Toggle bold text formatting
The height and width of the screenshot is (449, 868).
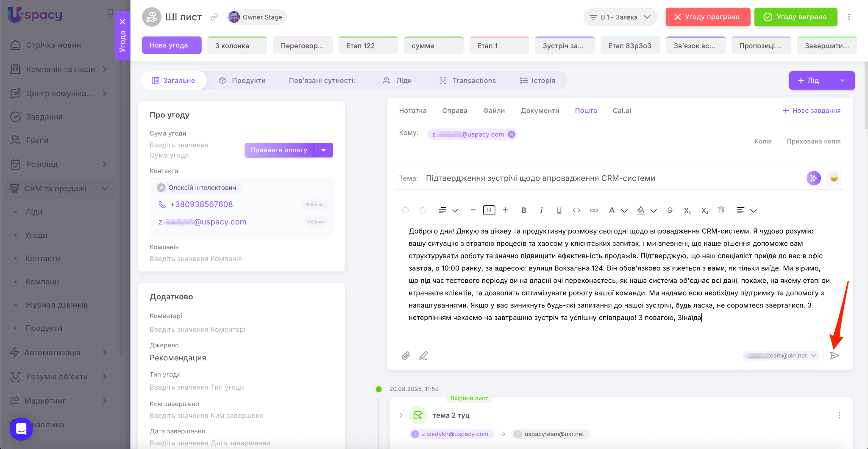[524, 210]
